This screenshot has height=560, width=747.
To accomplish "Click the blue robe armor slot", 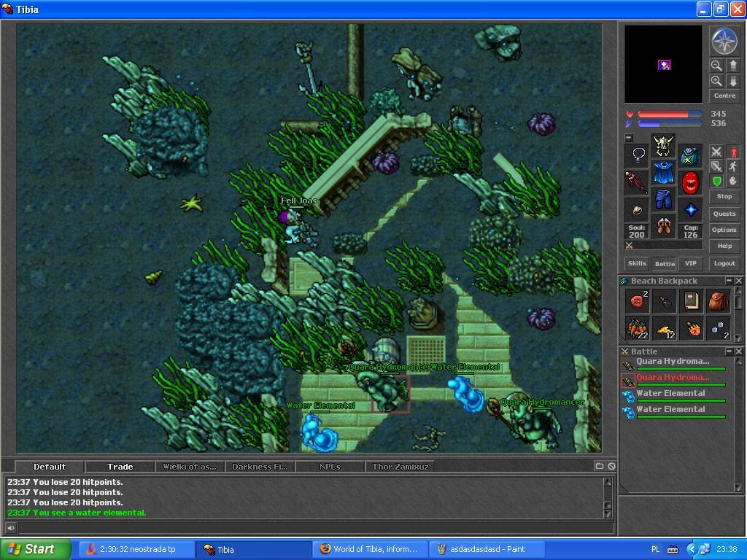I will point(664,173).
